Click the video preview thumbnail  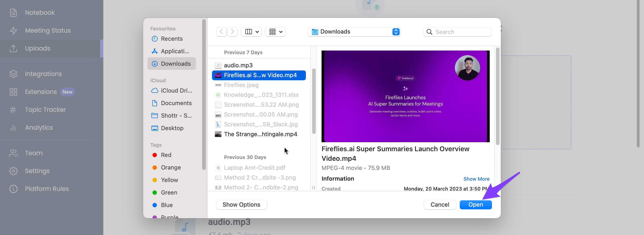click(405, 96)
